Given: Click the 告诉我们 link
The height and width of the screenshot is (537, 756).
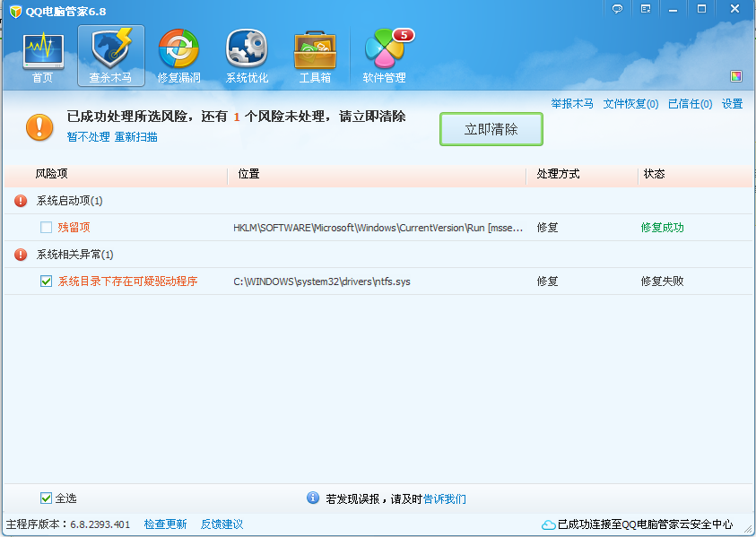Looking at the screenshot, I should pos(445,499).
